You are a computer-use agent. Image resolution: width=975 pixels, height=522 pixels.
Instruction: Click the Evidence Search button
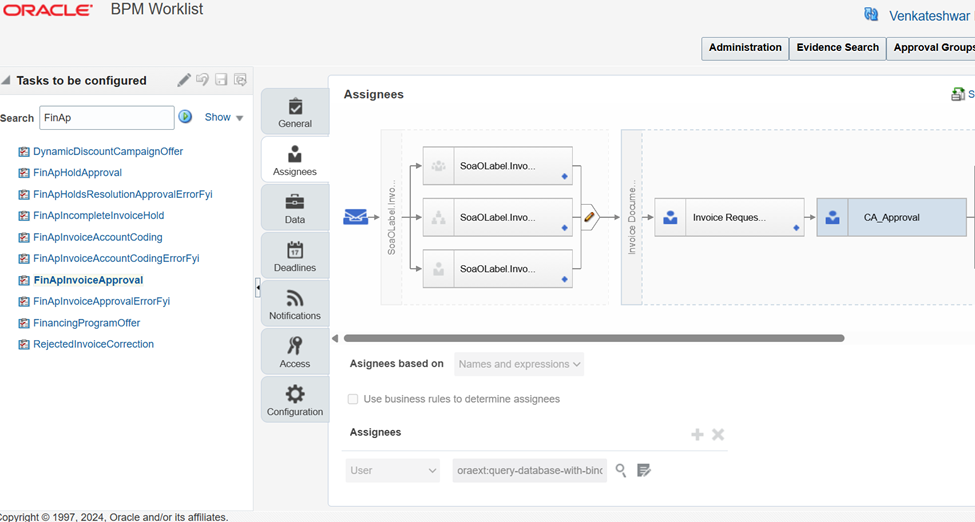point(838,48)
